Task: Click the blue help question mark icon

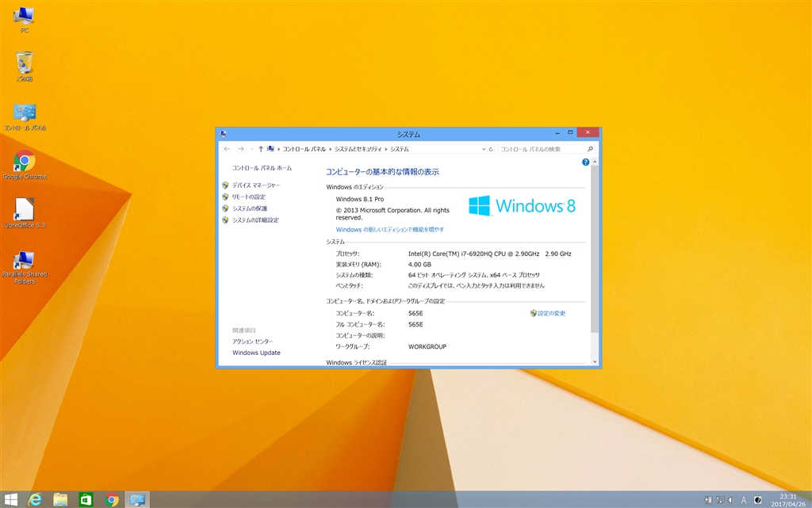Action: (x=584, y=162)
